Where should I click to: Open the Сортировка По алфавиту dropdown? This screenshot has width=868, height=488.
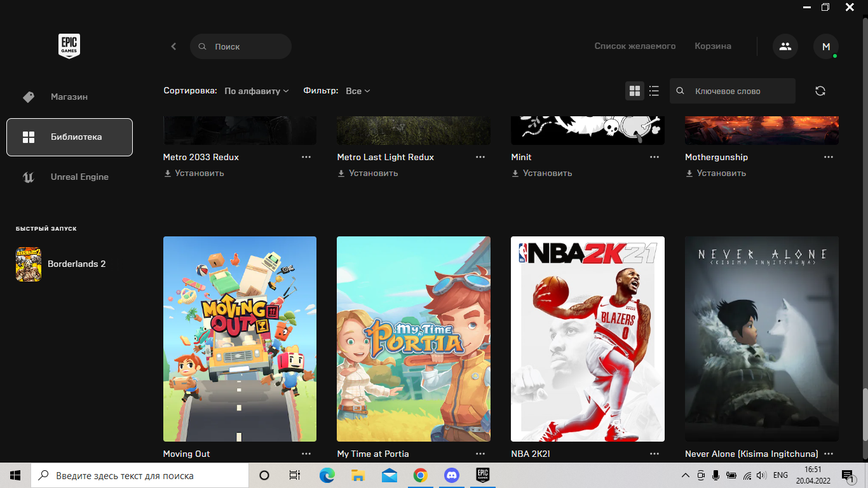257,91
